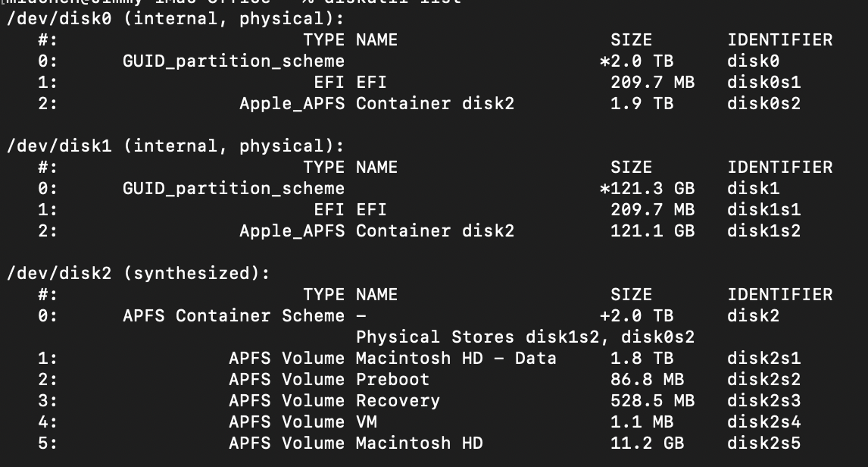Click the /dev/disk1 header line
This screenshot has width=868, height=467.
(x=175, y=146)
